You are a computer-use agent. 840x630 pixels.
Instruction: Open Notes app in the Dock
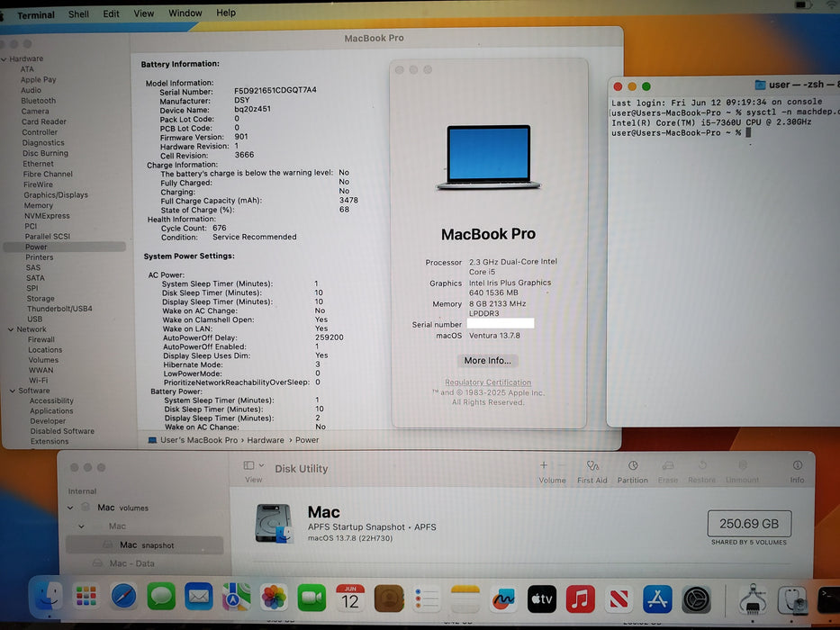tap(465, 598)
